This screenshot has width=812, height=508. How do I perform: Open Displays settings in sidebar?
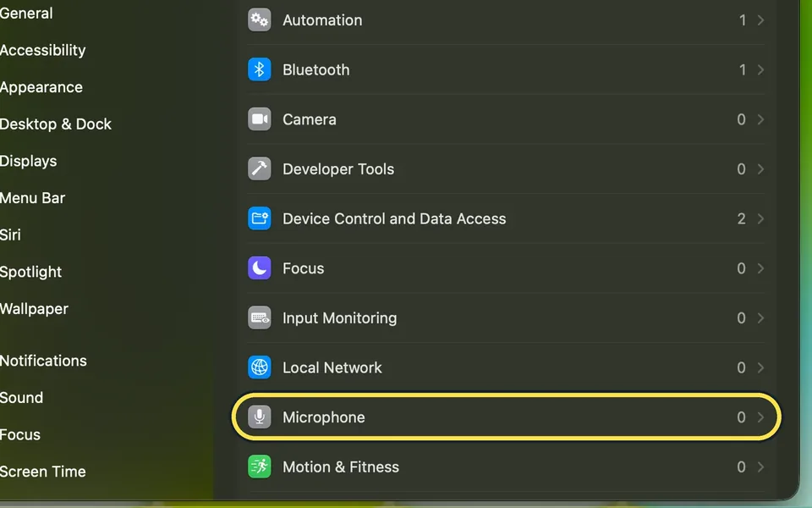pos(28,161)
